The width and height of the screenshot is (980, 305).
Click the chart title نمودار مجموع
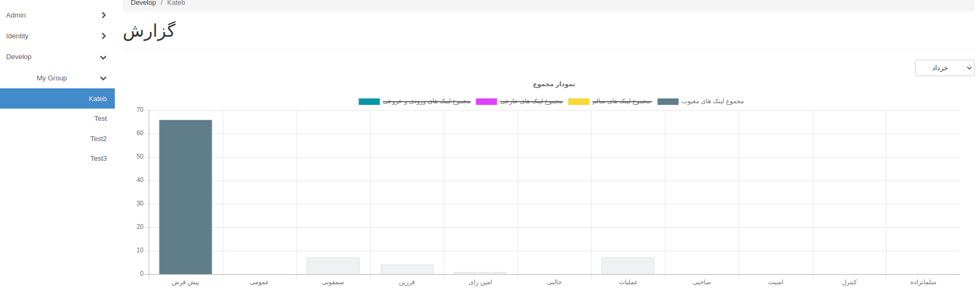point(554,84)
